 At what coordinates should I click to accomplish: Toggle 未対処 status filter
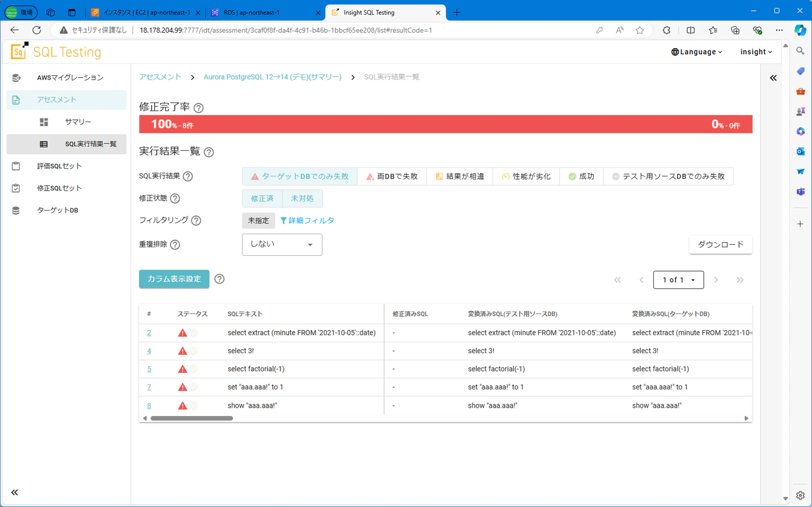[302, 198]
